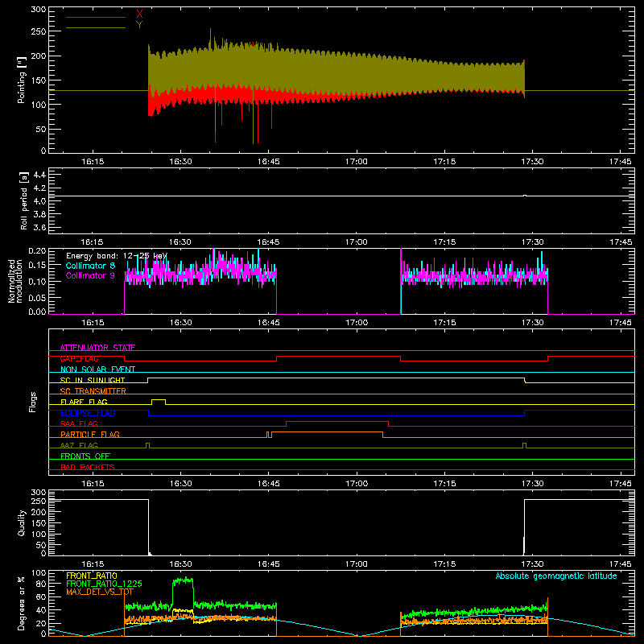Click the NON_SOLAR_EVENT flag label
This screenshot has width=644, height=644.
pos(97,369)
